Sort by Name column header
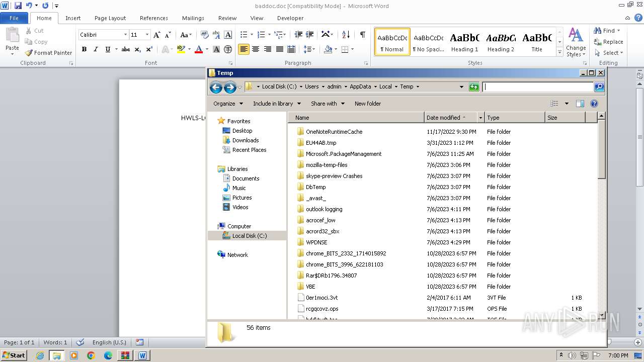The width and height of the screenshot is (644, 362). pos(356,118)
